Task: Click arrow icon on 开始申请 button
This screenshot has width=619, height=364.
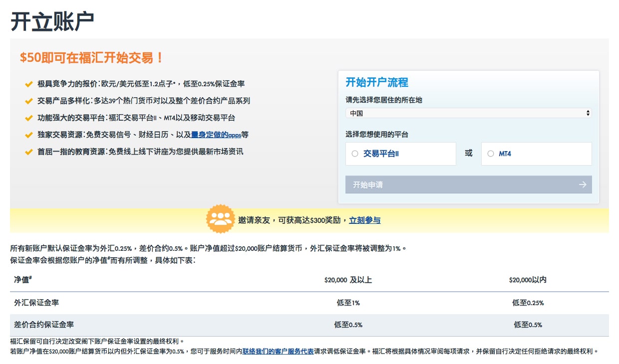Action: [583, 184]
